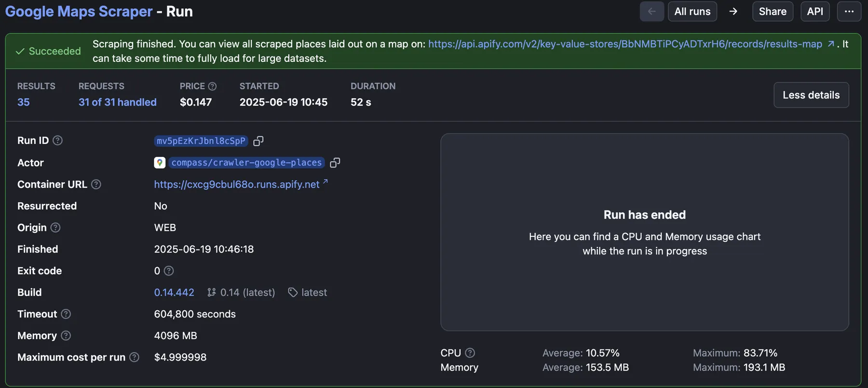
Task: Open the All runs list
Action: tap(692, 12)
